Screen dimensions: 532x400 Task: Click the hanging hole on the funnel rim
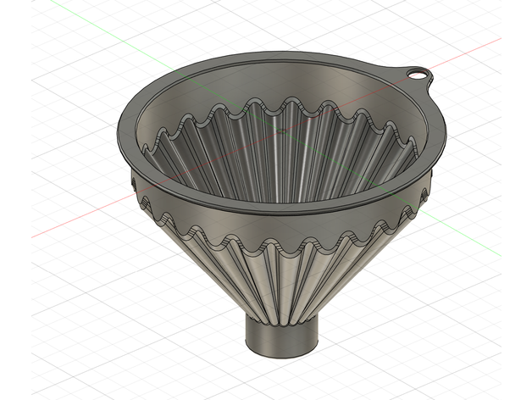[x=416, y=75]
